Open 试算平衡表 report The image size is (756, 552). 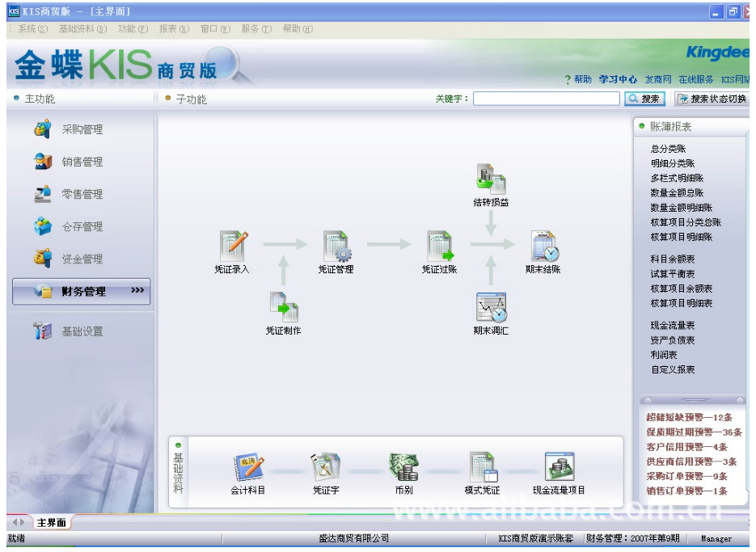(x=672, y=274)
